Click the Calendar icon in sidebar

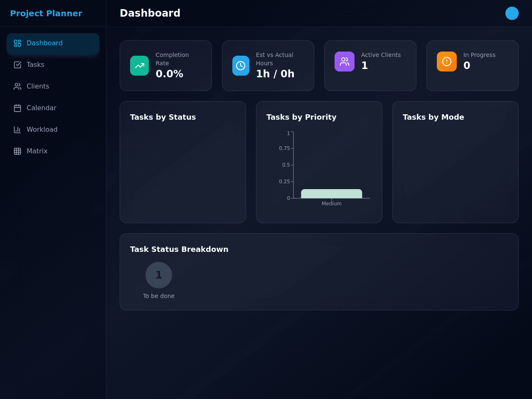17,108
